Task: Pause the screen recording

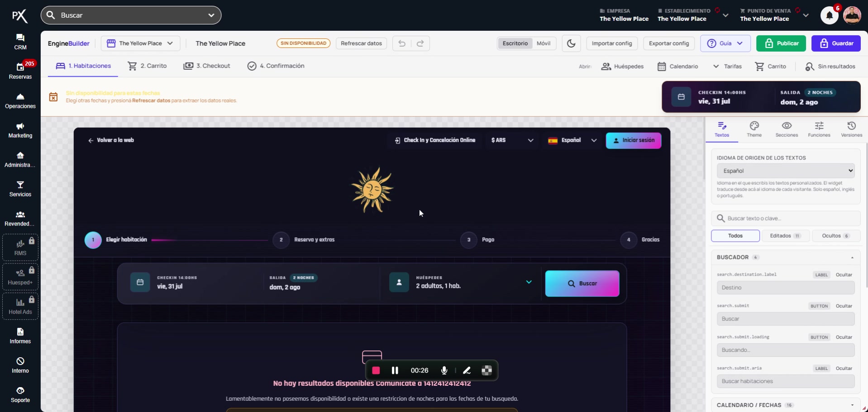Action: (395, 370)
